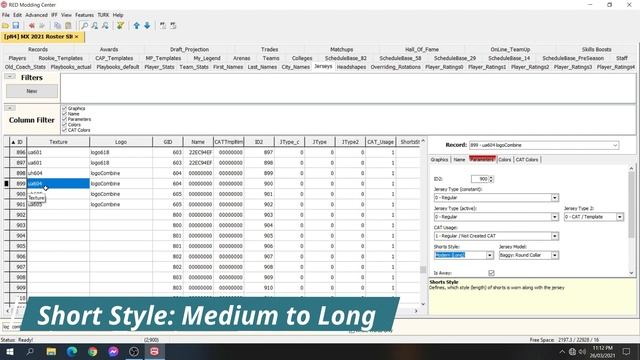Open the Jersey Model dropdown
The width and height of the screenshot is (640, 360).
coord(555,255)
